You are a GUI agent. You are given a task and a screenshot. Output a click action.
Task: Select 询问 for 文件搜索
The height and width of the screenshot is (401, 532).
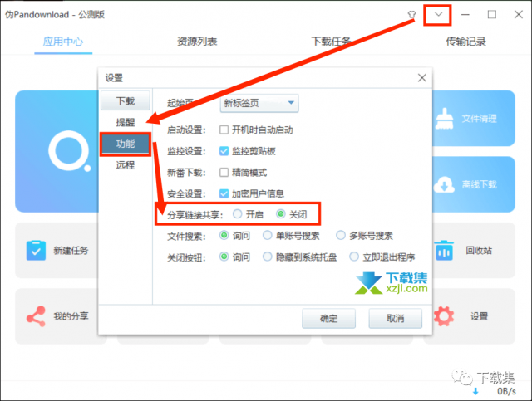[x=224, y=235]
